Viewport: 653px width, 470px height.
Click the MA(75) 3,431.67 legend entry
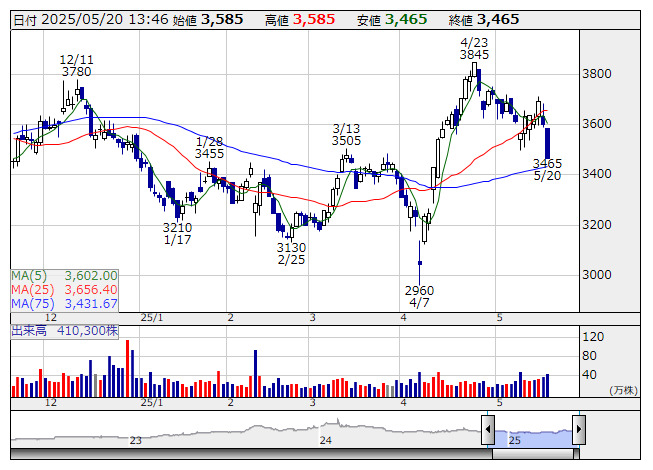click(65, 304)
